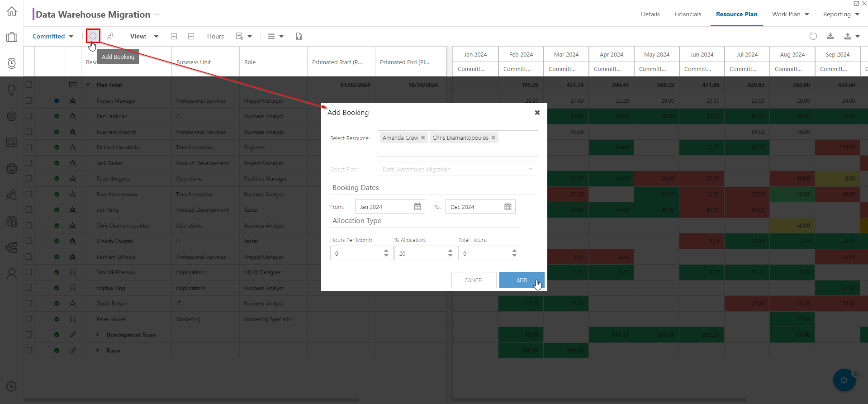The width and height of the screenshot is (868, 404).
Task: Increase the Hours Per Month stepper
Action: click(x=386, y=250)
